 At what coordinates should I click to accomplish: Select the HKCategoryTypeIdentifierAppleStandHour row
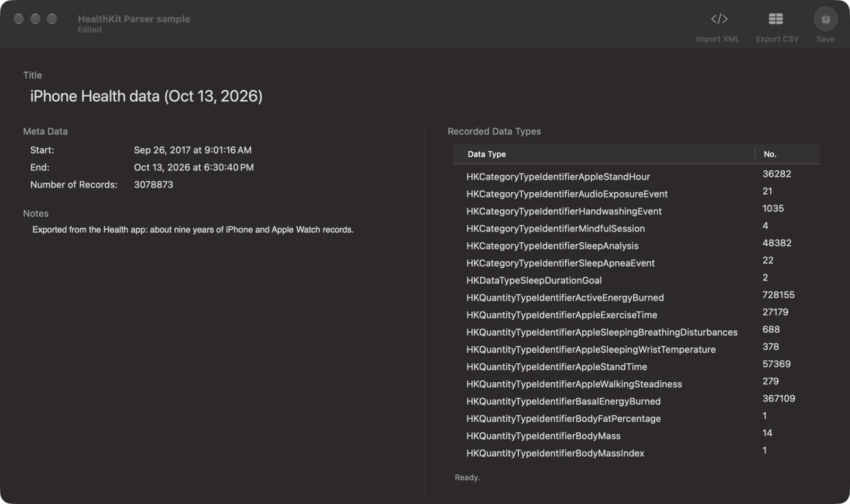(x=636, y=176)
